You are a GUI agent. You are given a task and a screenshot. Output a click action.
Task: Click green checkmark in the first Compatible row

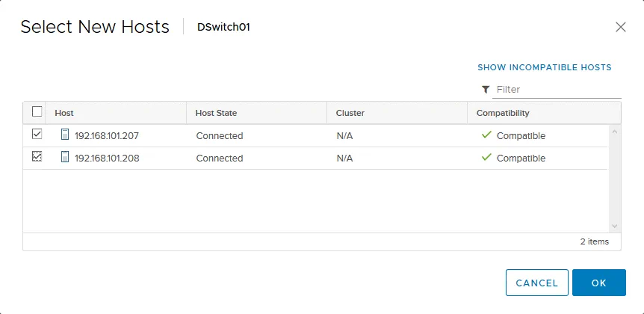[486, 135]
